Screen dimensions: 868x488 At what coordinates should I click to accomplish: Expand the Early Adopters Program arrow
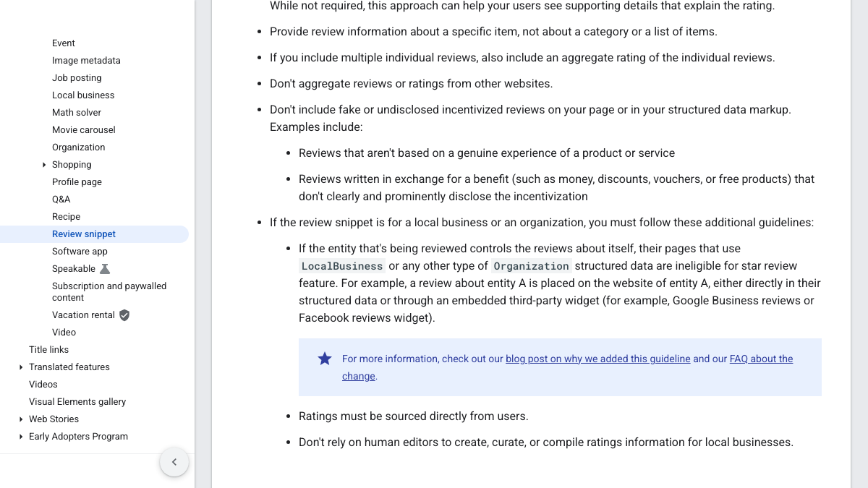21,437
